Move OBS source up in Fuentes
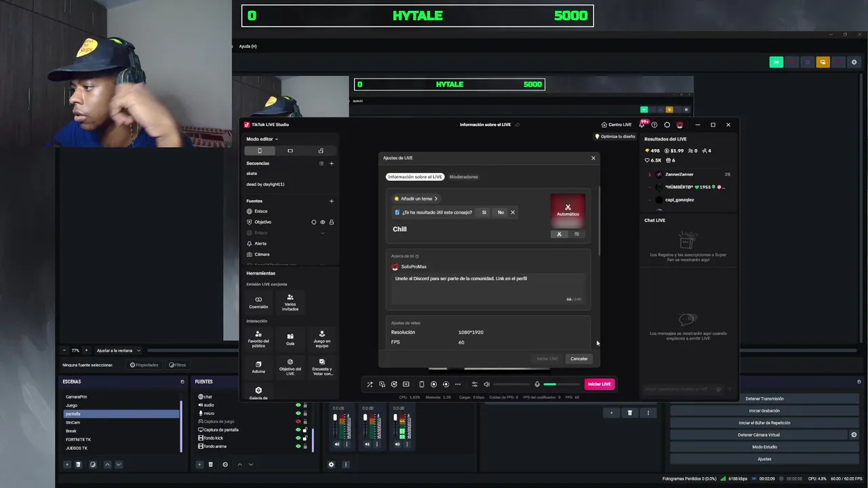This screenshot has width=868, height=488. click(x=239, y=464)
